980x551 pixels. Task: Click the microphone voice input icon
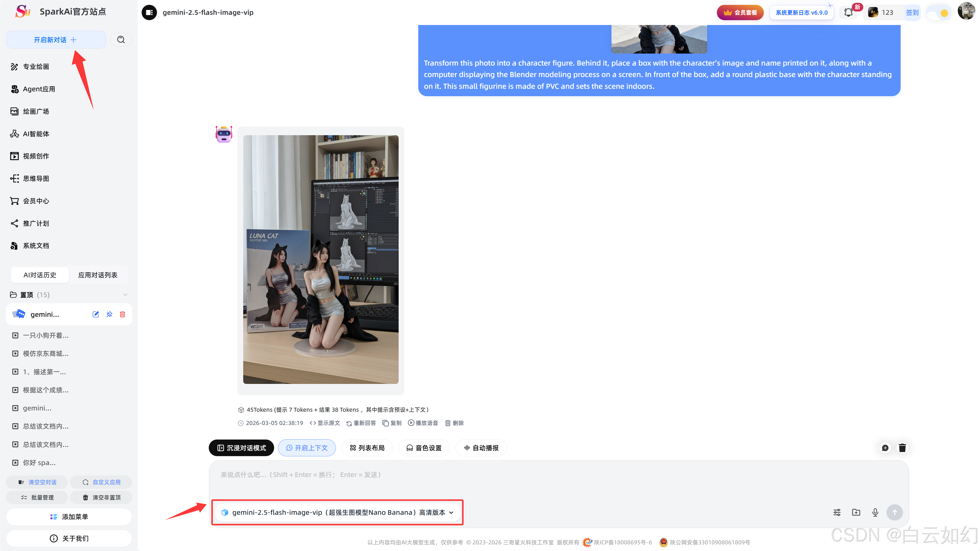click(875, 512)
